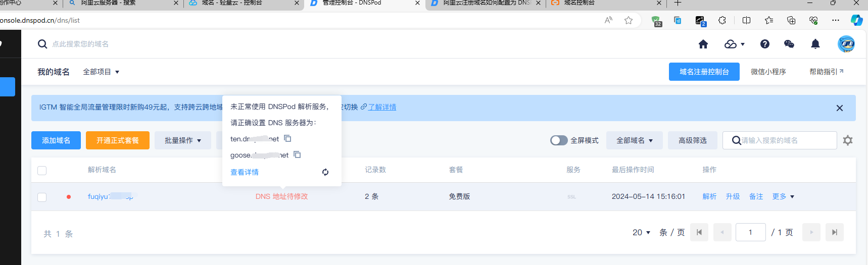Open browser settings ellipsis menu
The image size is (868, 265).
pos(836,20)
